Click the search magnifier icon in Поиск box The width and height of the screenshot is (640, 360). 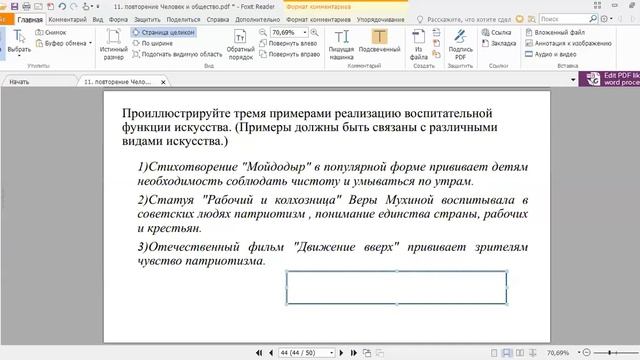593,19
